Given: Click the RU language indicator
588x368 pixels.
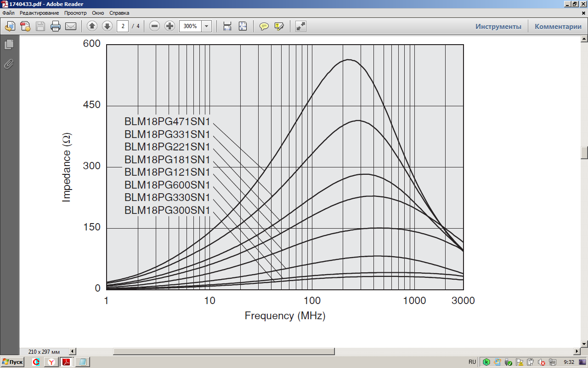Looking at the screenshot, I should coord(472,362).
